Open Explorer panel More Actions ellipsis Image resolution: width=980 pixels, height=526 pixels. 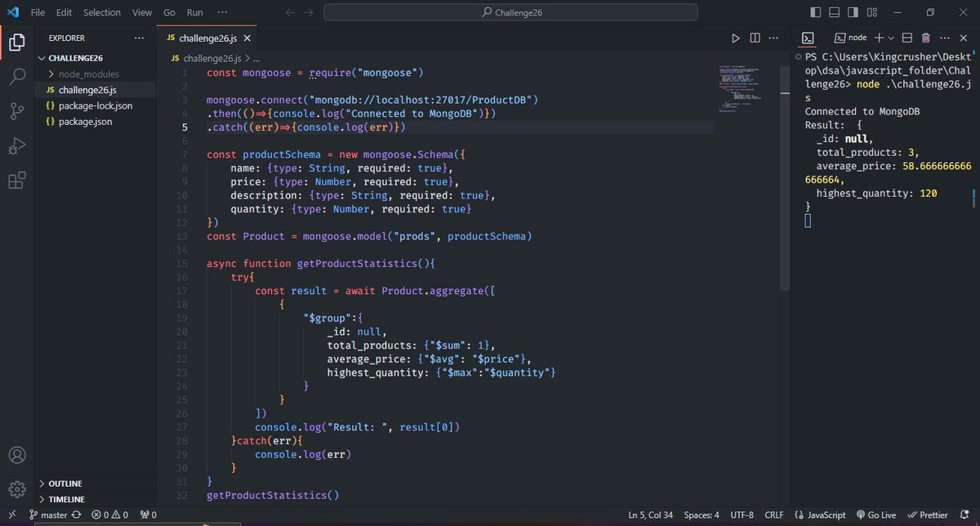(x=139, y=38)
